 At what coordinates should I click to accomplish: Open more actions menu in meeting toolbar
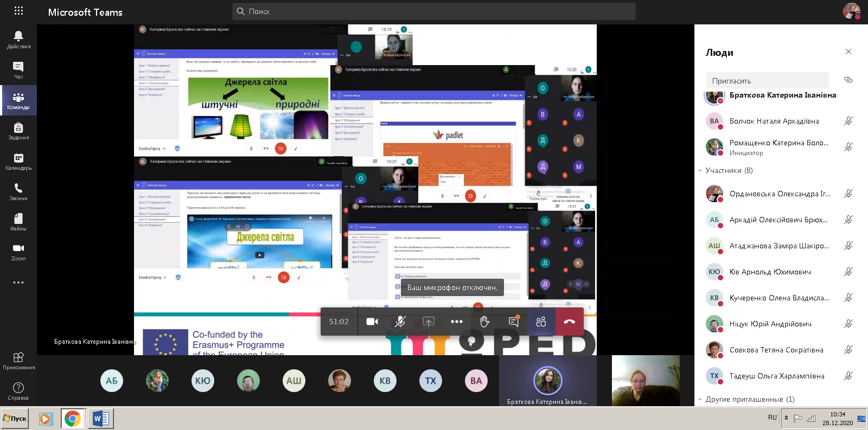(456, 322)
